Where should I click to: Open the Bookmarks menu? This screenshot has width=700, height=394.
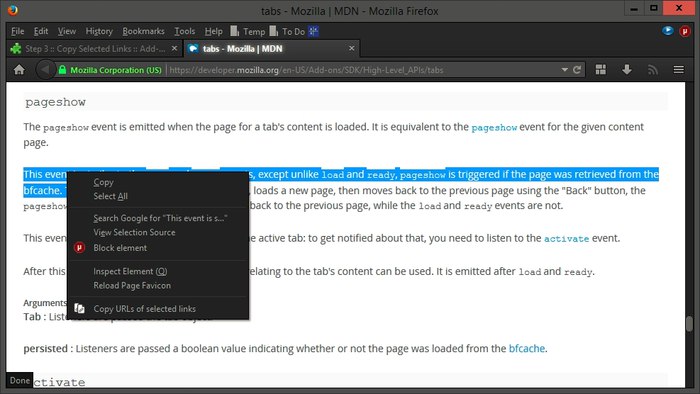click(x=143, y=31)
